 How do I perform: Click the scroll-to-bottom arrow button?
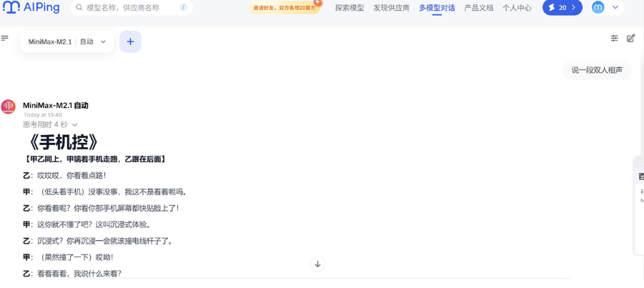(x=318, y=264)
